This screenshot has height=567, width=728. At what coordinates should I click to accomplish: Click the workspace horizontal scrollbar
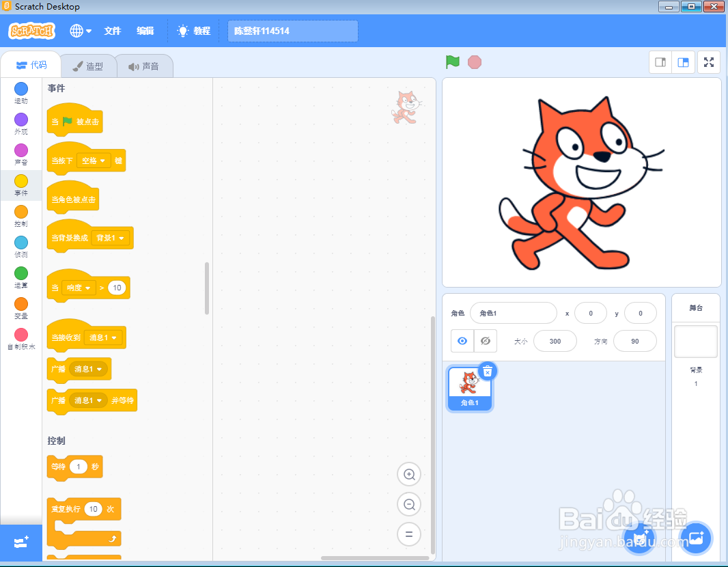tap(375, 557)
